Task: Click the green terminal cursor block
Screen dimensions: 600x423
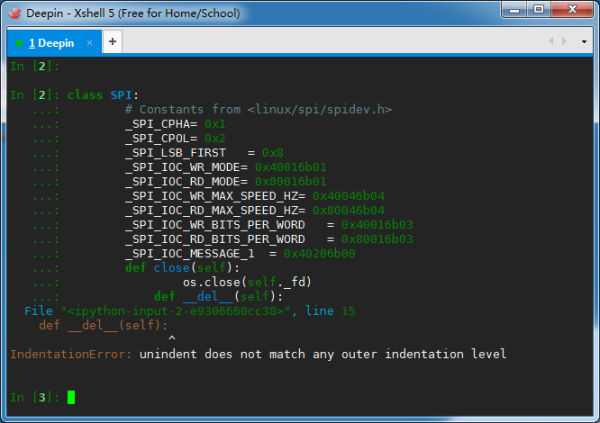Action: (71, 397)
